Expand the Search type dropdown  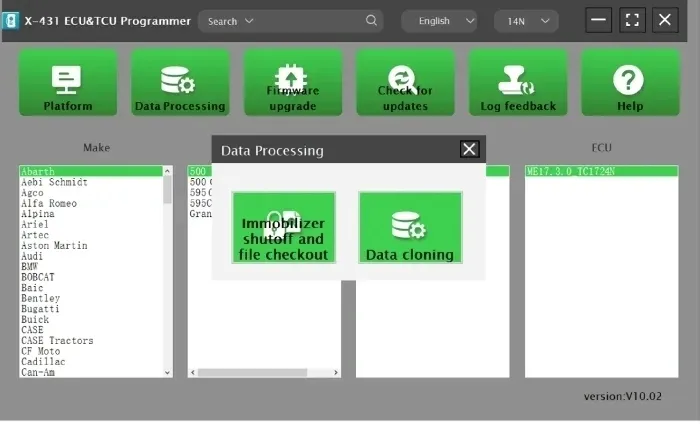coord(230,21)
